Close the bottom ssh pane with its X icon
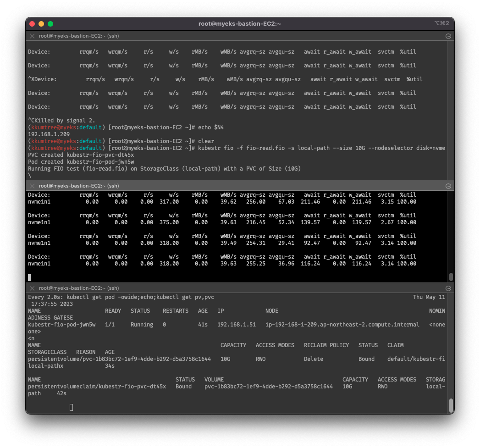 coord(32,288)
